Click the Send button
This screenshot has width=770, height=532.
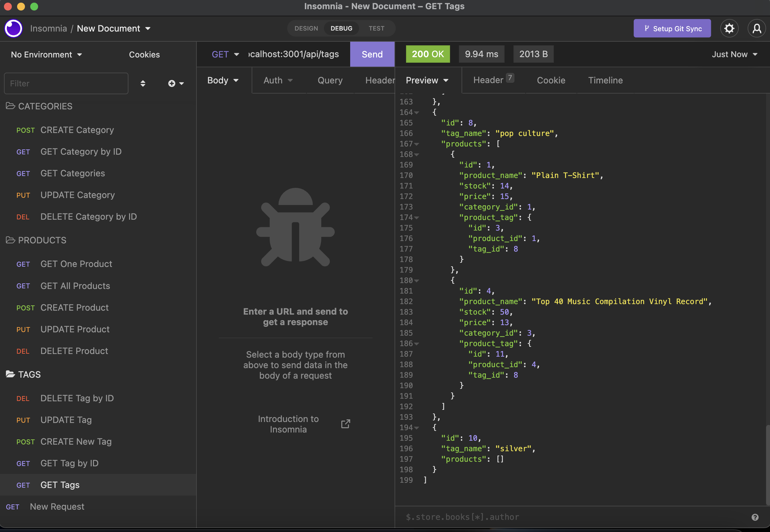(372, 54)
